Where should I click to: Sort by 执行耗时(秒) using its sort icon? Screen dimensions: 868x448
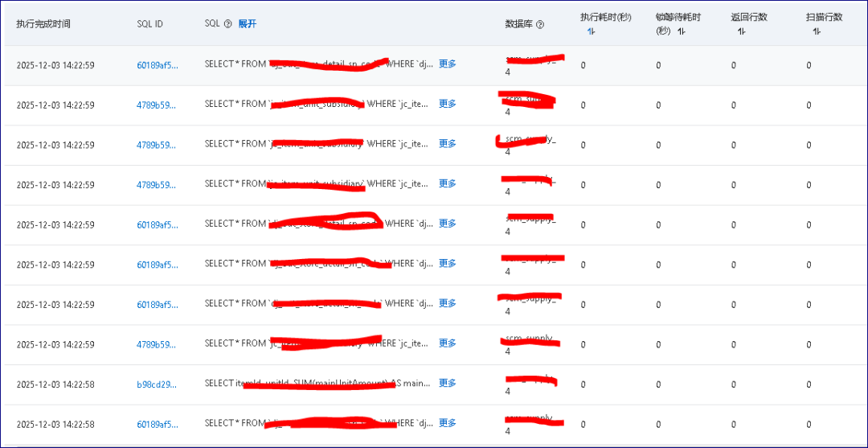[592, 32]
